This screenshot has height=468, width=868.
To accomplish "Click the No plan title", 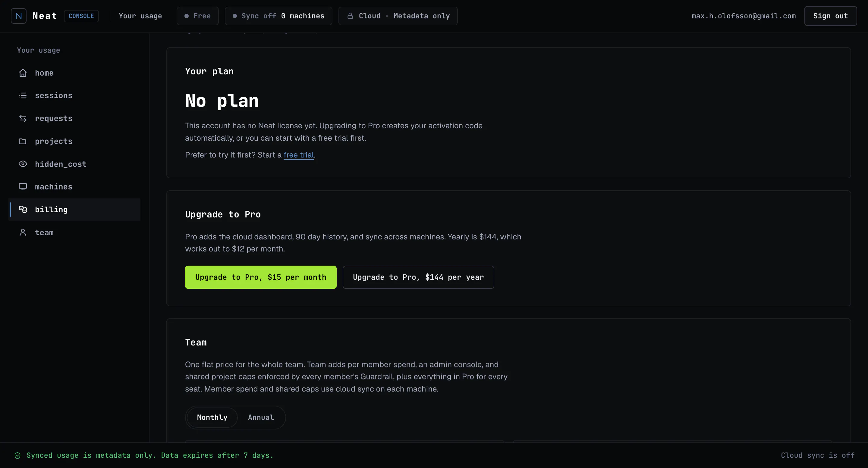I will (222, 101).
